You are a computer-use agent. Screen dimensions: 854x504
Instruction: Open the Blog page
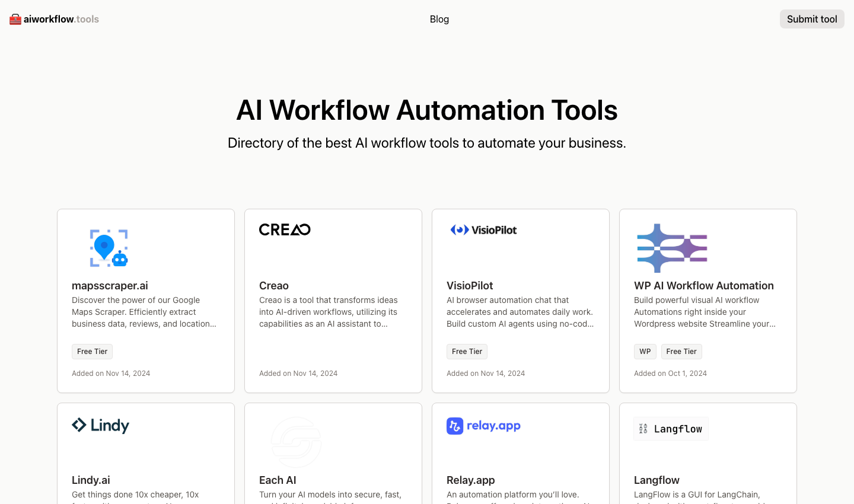coord(439,19)
